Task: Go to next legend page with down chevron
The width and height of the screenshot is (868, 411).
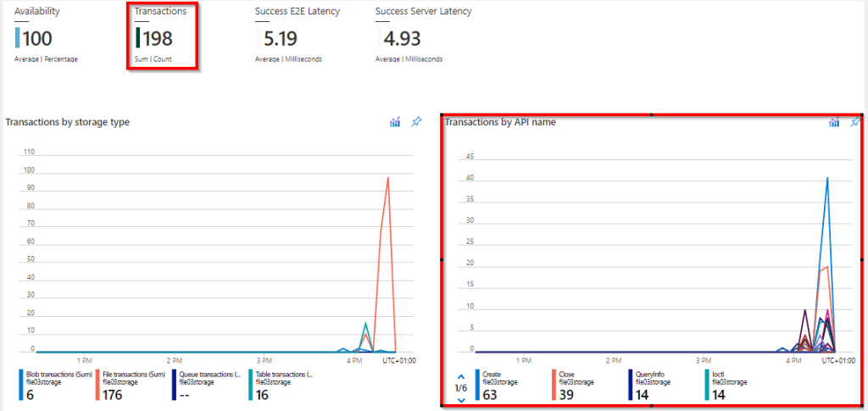Action: (x=461, y=399)
